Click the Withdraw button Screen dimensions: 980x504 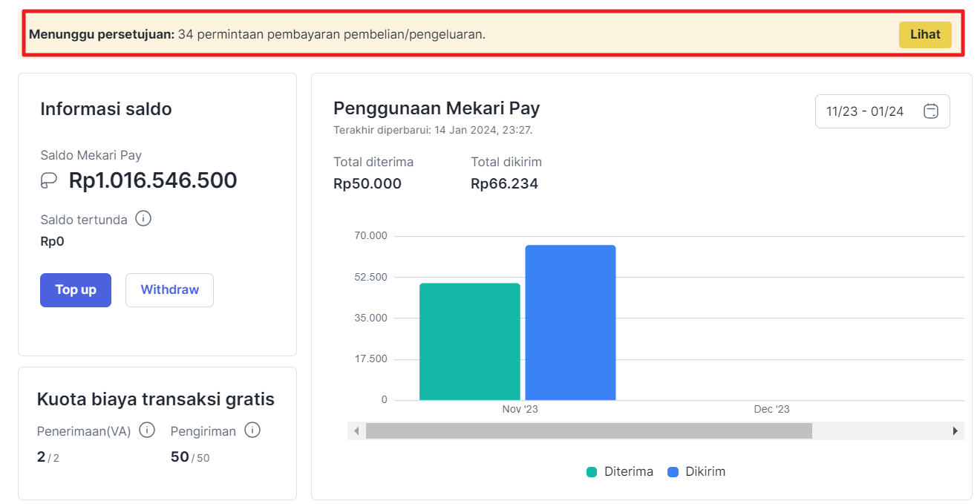[x=169, y=290]
